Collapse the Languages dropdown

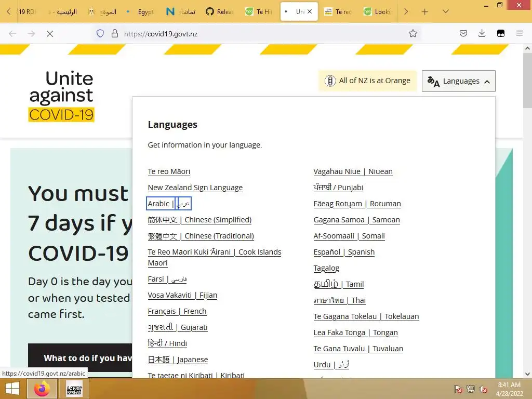[x=458, y=81]
